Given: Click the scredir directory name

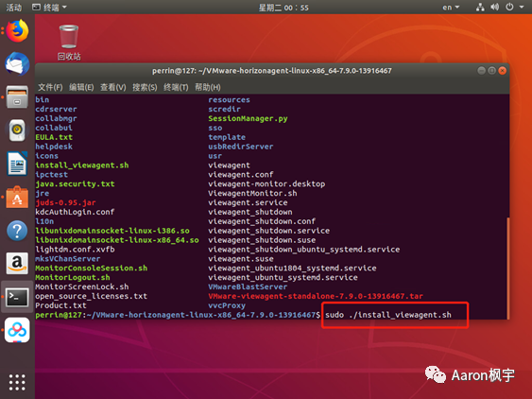Looking at the screenshot, I should (x=224, y=110).
